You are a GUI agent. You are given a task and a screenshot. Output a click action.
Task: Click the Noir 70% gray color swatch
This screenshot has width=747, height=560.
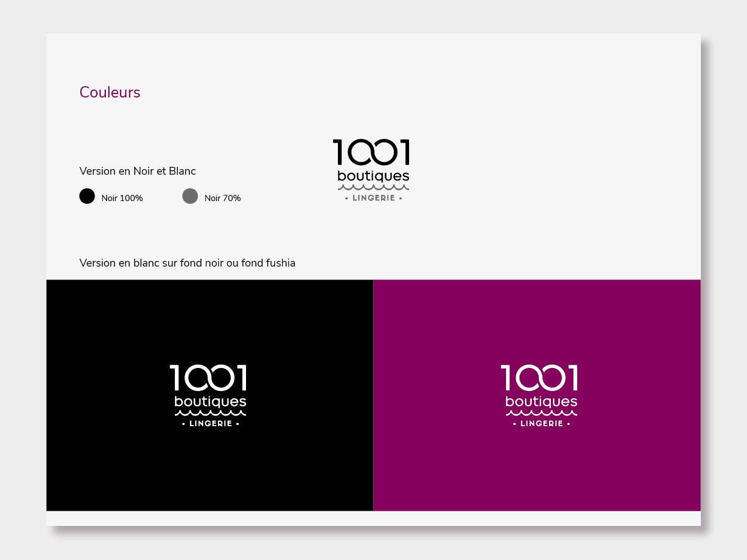pyautogui.click(x=190, y=196)
